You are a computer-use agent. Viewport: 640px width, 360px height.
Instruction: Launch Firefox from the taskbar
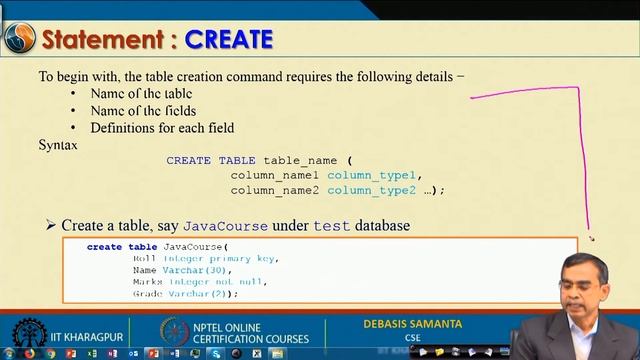click(x=29, y=353)
